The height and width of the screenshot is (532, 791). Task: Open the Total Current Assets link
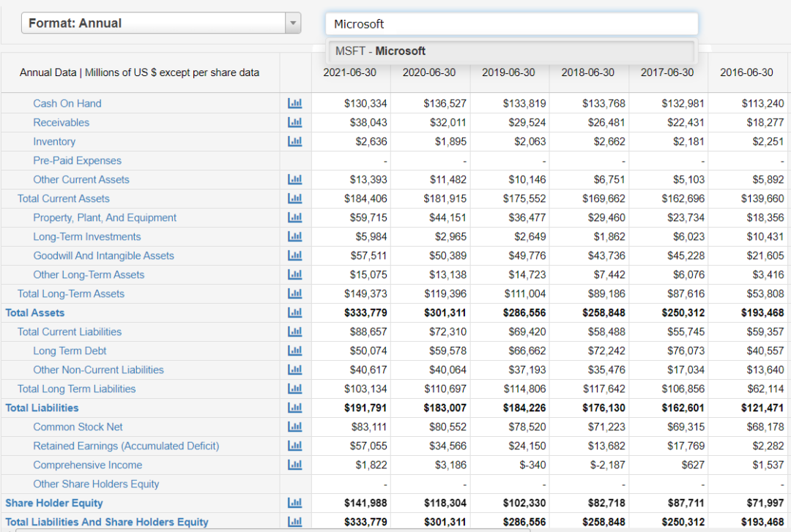point(64,199)
